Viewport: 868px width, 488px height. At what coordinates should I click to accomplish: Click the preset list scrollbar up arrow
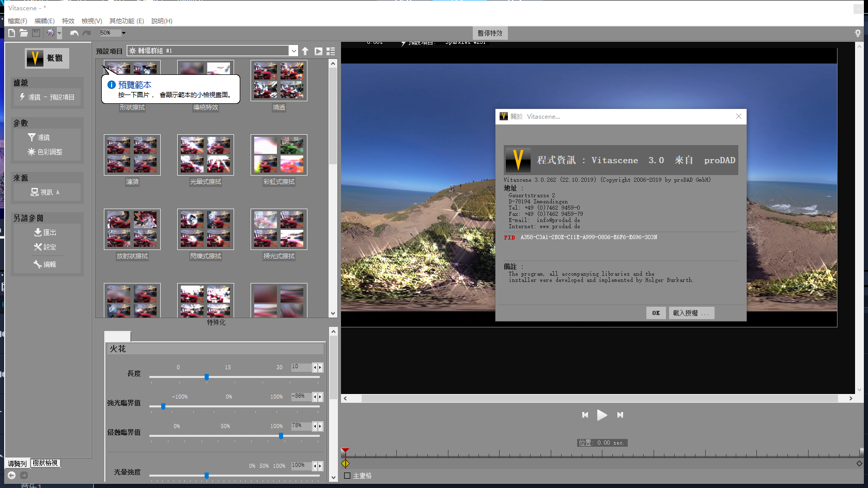coord(333,64)
